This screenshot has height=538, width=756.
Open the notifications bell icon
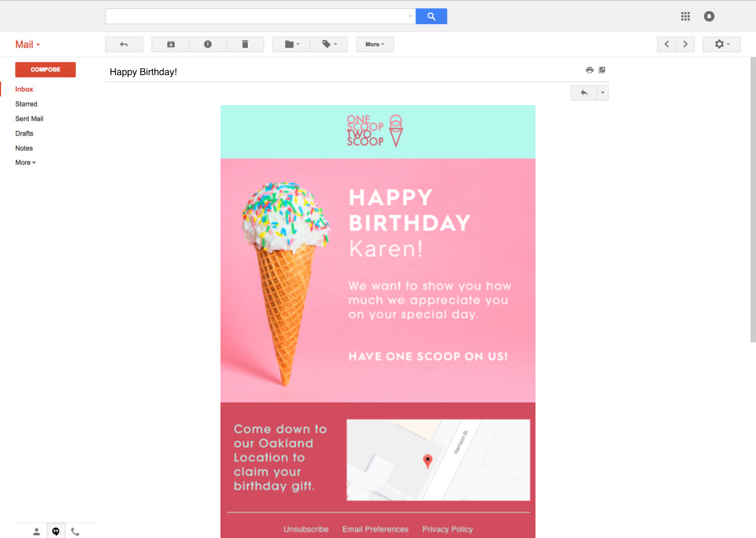coord(709,16)
